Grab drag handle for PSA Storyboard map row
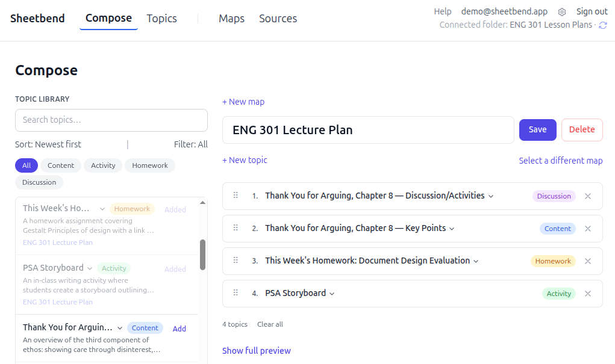615x364 pixels. (x=236, y=292)
